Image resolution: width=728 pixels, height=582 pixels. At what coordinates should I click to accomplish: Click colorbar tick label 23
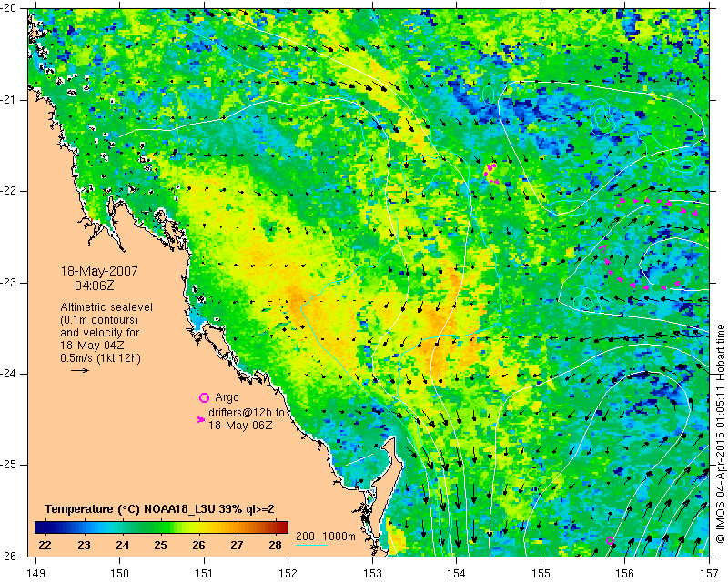[x=84, y=545]
